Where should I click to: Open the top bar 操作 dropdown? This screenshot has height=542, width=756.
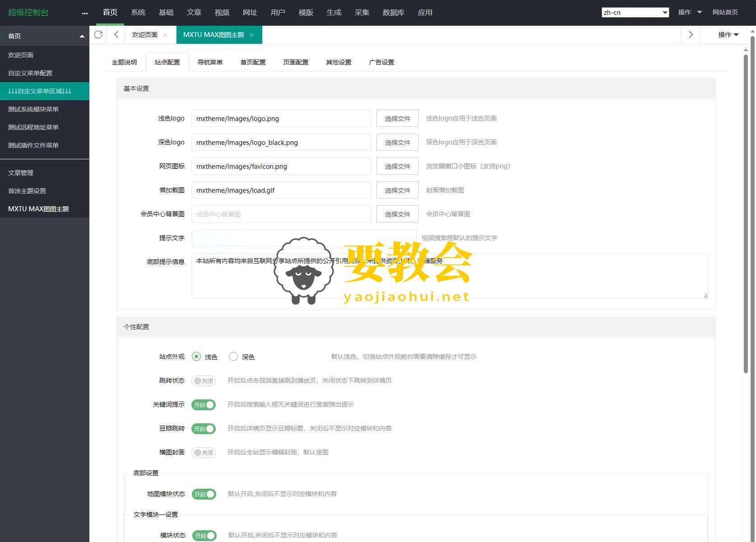(x=690, y=13)
